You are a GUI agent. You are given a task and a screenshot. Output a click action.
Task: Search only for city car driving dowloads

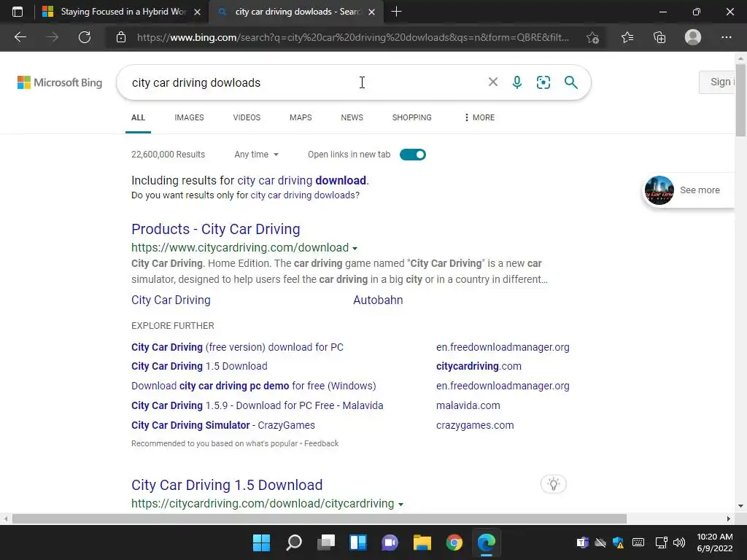303,195
